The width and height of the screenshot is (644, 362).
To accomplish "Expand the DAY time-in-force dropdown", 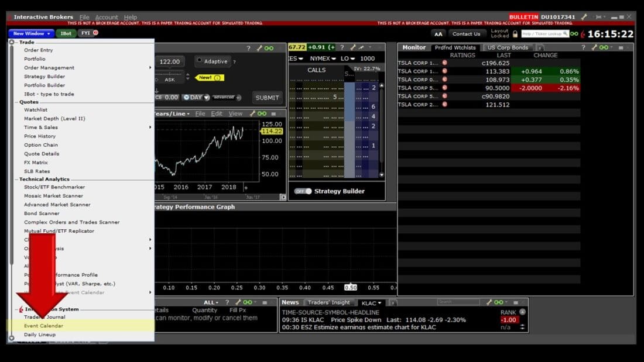I will [x=196, y=98].
